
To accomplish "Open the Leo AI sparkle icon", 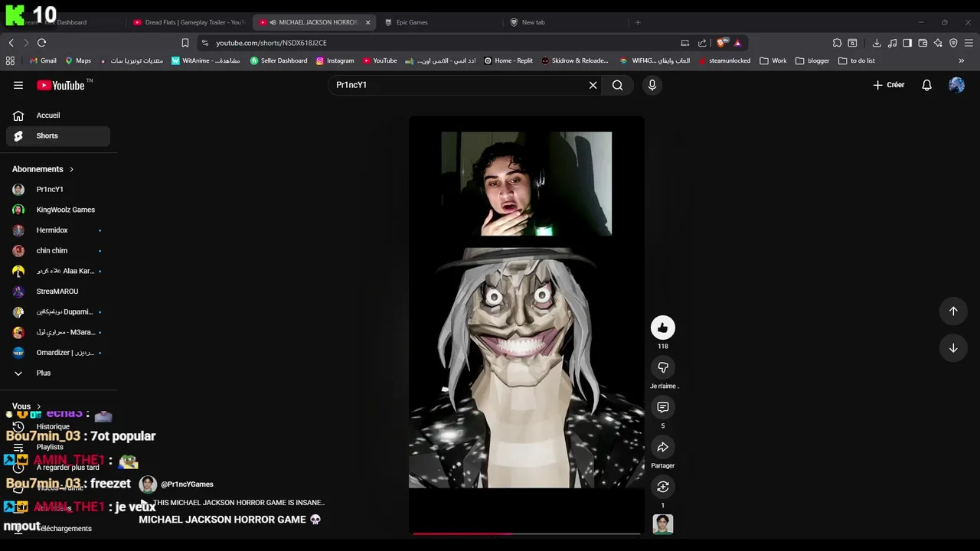I will coord(938,43).
